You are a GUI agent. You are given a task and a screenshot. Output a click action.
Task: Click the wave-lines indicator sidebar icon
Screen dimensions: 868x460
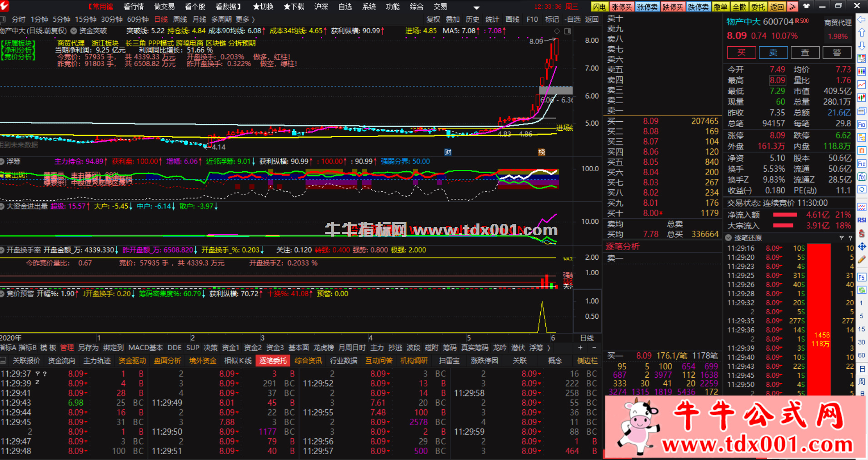click(x=861, y=207)
